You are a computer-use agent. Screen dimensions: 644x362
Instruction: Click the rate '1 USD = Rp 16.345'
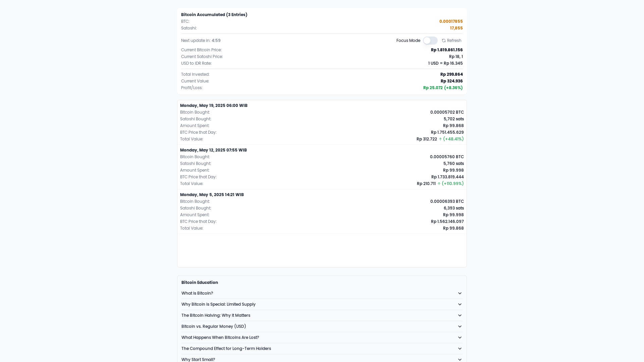tap(445, 63)
